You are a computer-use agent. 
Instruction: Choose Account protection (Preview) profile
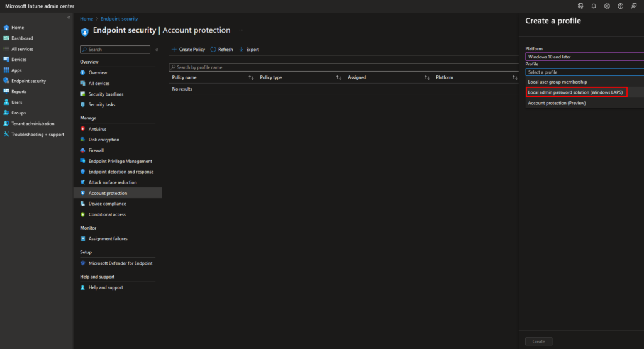[557, 103]
